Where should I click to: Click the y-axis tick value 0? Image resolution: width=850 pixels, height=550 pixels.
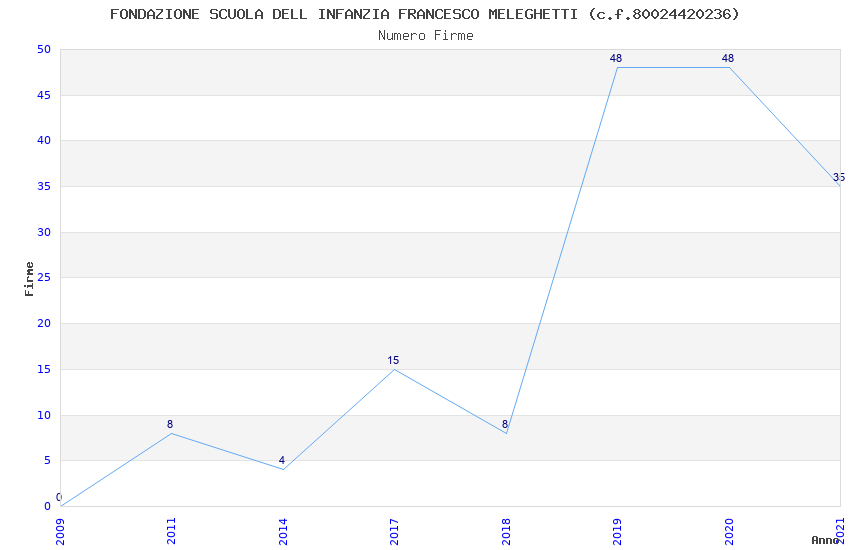(47, 506)
